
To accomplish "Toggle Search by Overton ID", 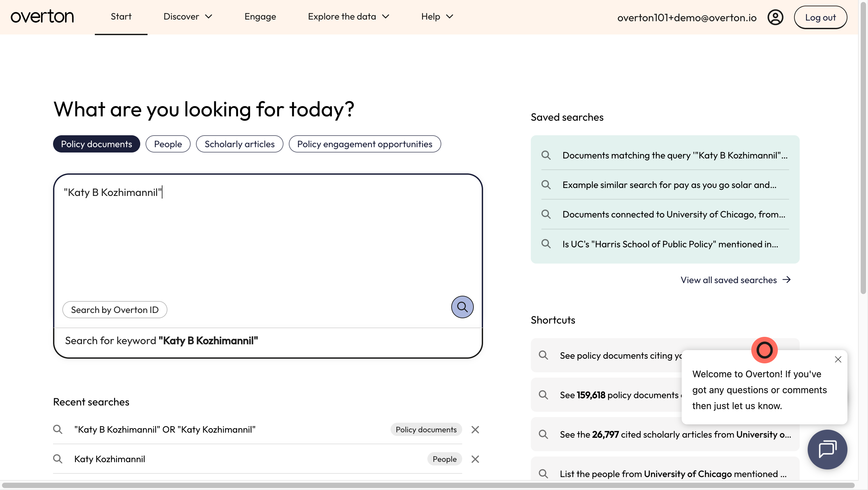I will click(115, 309).
